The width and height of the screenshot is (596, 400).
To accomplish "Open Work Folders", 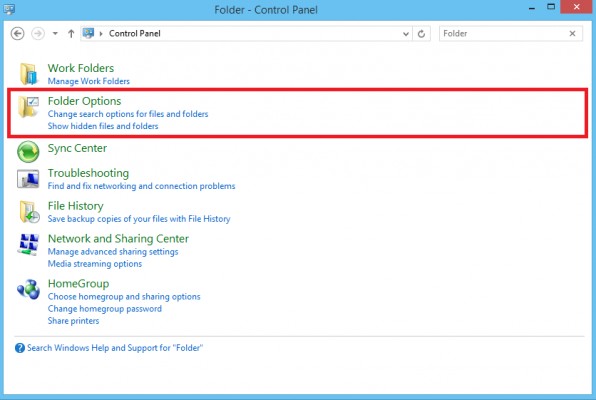I will pyautogui.click(x=81, y=68).
